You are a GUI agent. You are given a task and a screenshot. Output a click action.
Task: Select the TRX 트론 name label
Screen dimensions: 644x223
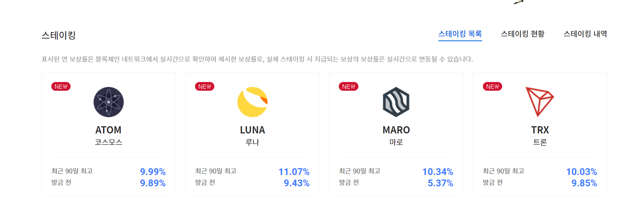pos(540,136)
